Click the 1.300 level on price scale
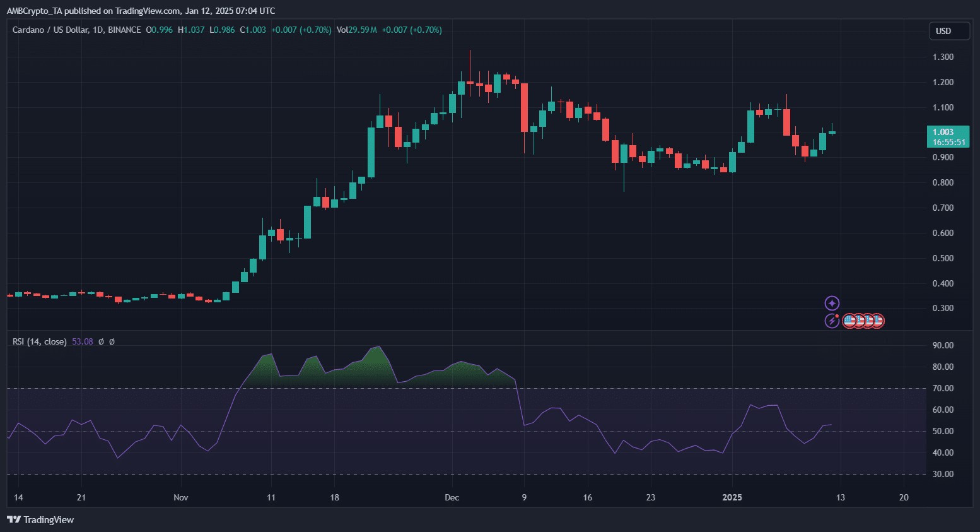 943,57
